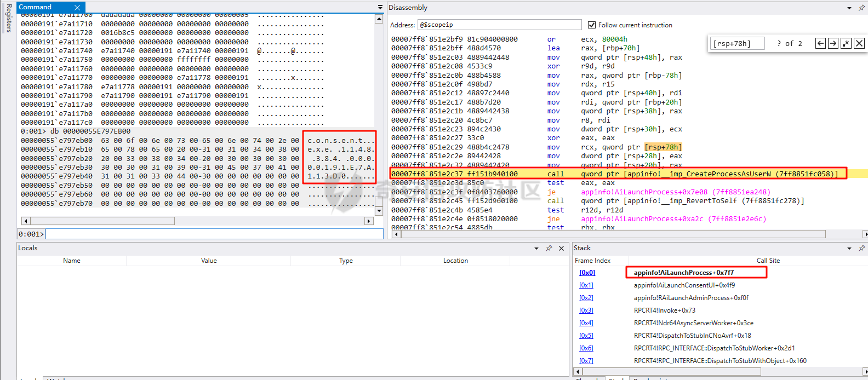Focus the command prompt input box
868x380 pixels.
(x=214, y=234)
